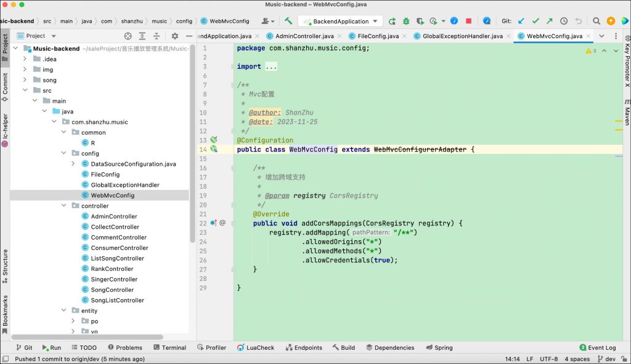
Task: Show Git history clock icon
Action: point(564,21)
